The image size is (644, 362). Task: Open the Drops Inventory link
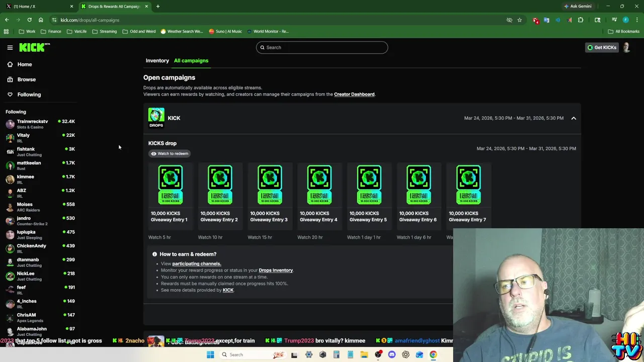[276, 270]
